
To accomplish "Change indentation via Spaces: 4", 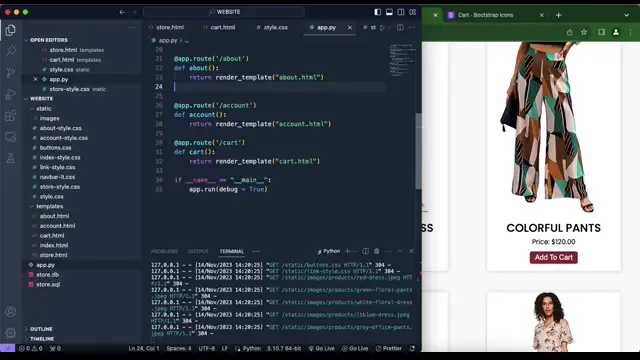I will coord(179,349).
